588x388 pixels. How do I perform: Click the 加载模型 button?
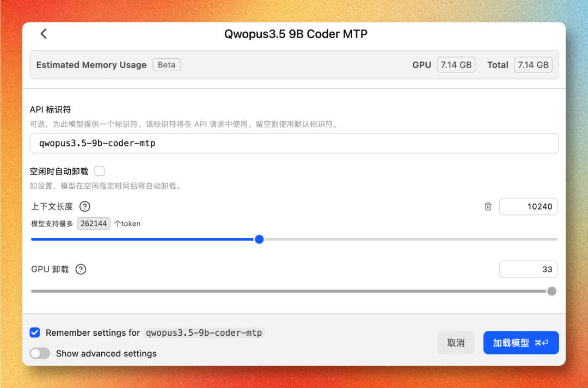[x=521, y=343]
